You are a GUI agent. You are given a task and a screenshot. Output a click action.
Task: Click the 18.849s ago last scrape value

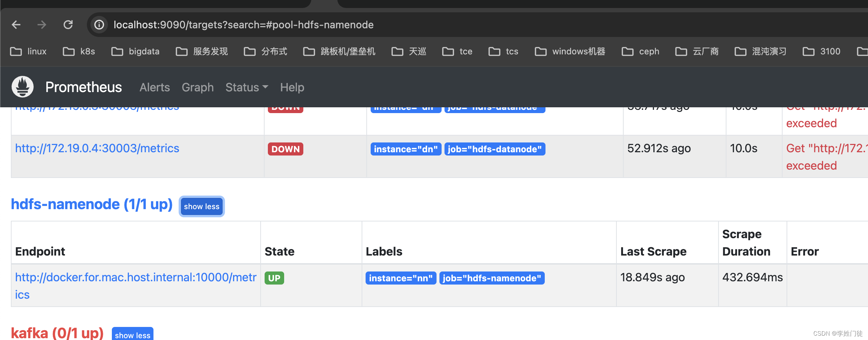[652, 277]
